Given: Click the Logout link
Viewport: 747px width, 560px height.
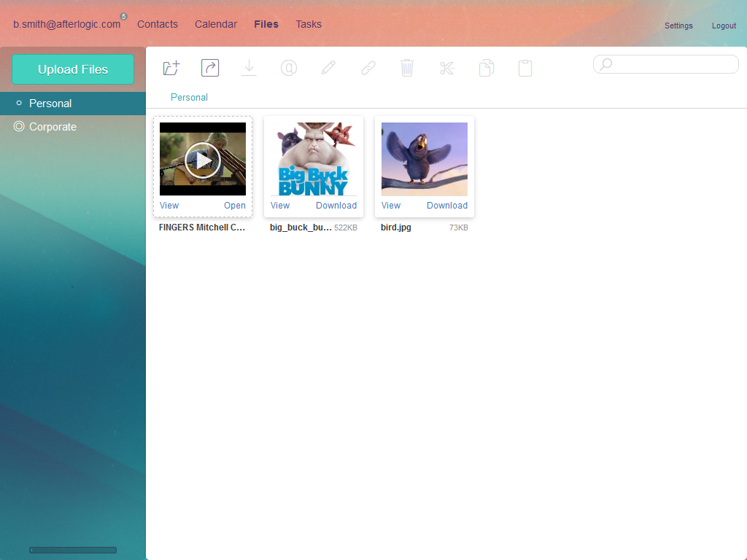Looking at the screenshot, I should [x=724, y=26].
